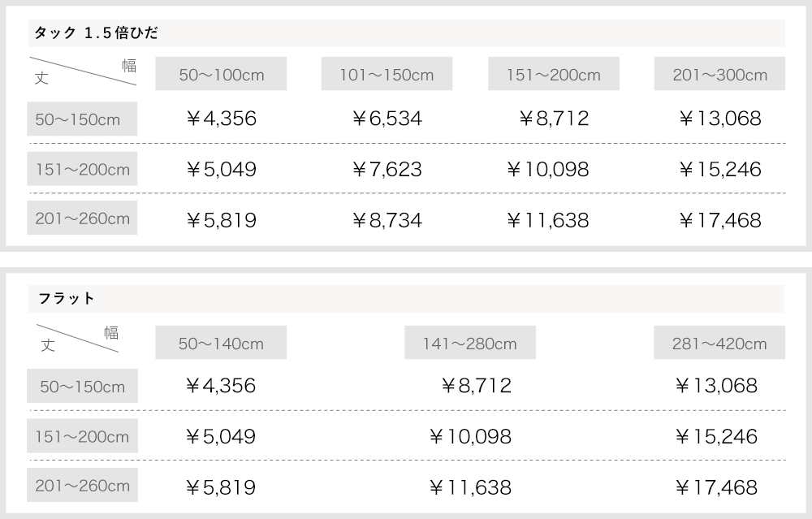Click the ¥13,068 price in the タック table

719,119
